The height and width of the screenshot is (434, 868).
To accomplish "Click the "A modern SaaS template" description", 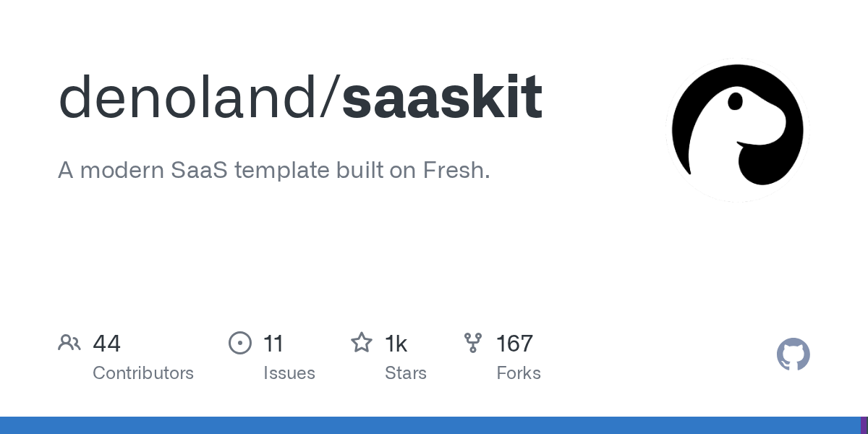I will coord(273,171).
